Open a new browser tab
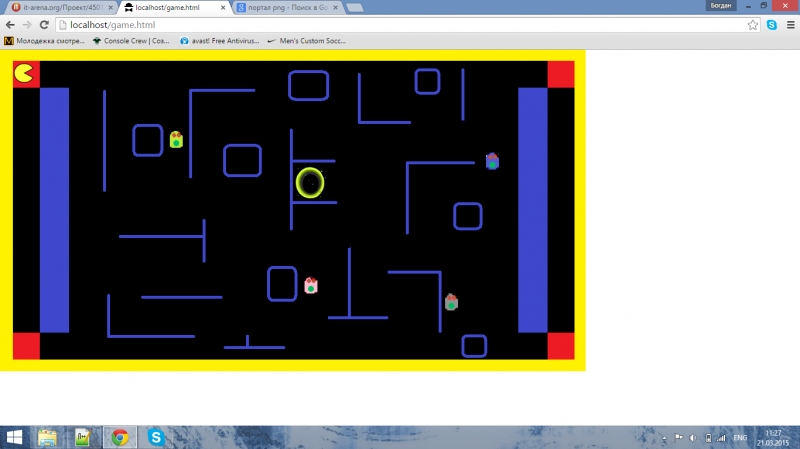The width and height of the screenshot is (800, 449). coord(355,8)
